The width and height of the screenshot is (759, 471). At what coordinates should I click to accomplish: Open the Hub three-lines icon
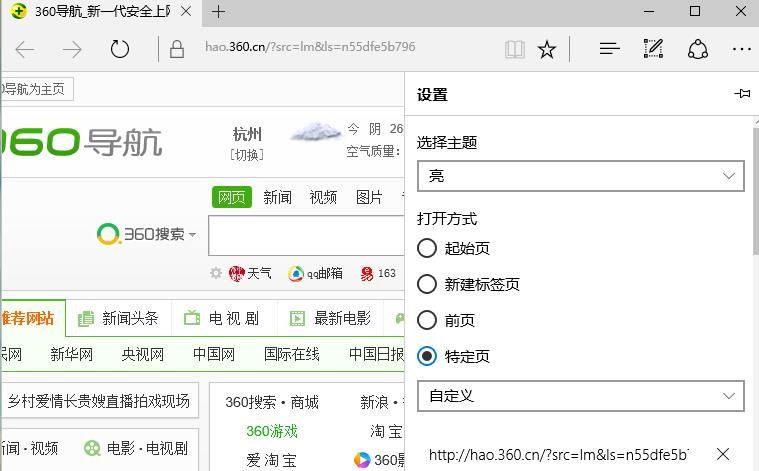coord(609,49)
